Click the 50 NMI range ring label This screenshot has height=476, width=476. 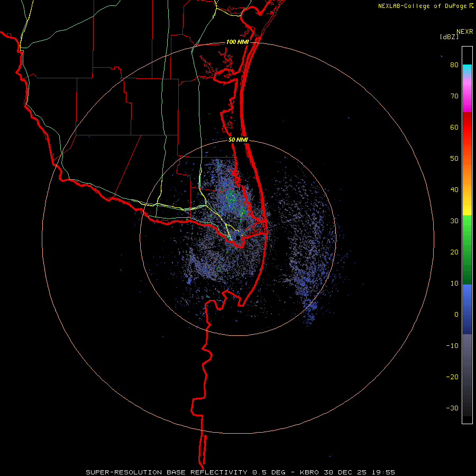click(x=238, y=140)
